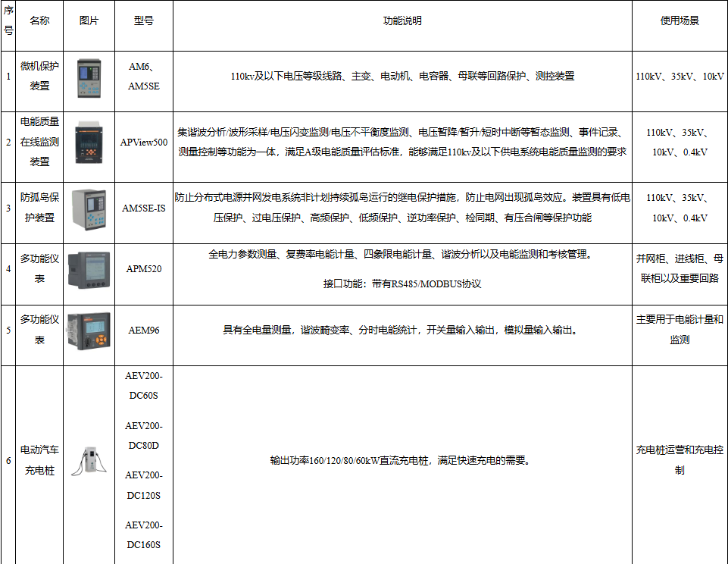The image size is (728, 564).
Task: Click the usage cell 并网柜、进线柜、母联柜以及重要回路
Action: click(680, 268)
